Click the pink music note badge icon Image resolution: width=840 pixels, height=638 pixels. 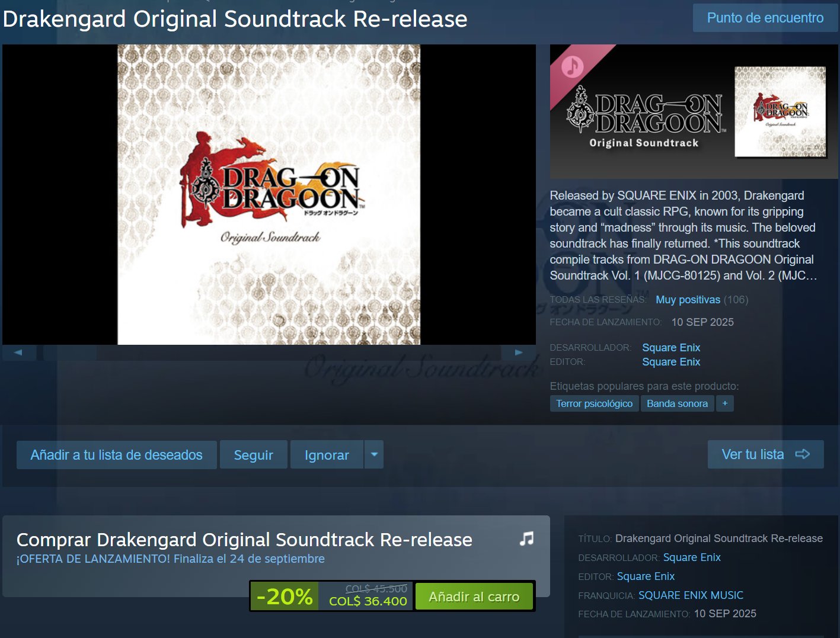click(572, 66)
